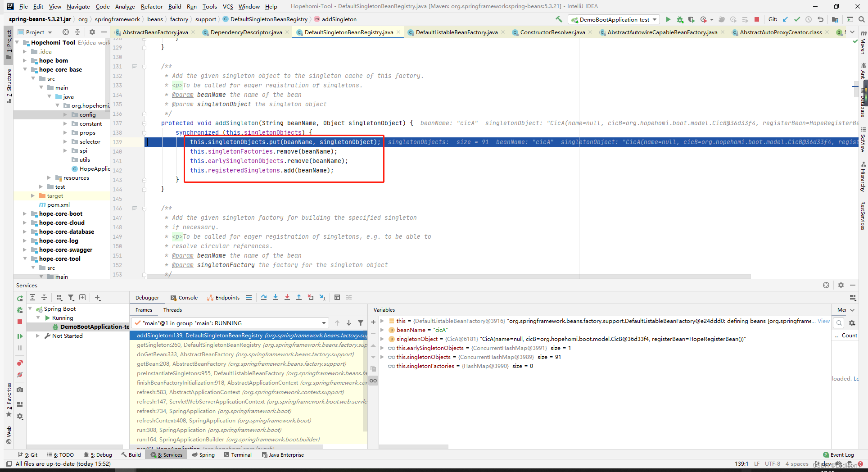Open the Refactor menu
868x472 pixels.
(152, 6)
